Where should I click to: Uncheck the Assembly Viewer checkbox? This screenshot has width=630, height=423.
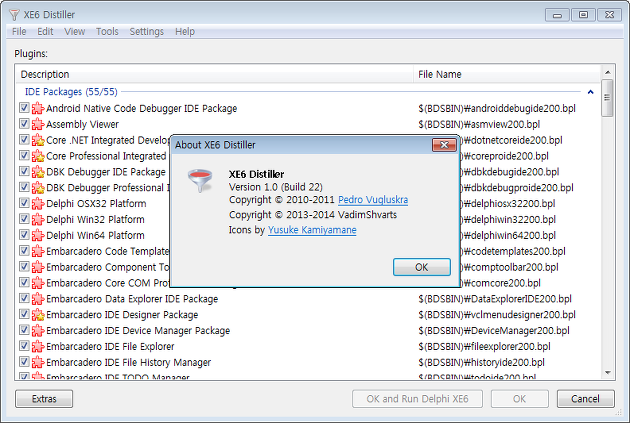click(24, 124)
